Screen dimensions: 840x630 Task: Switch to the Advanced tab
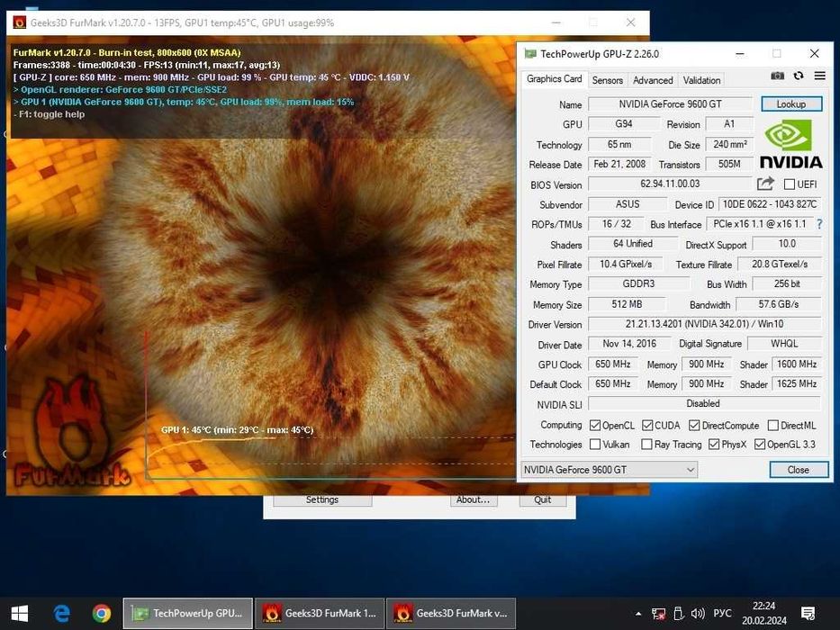[653, 80]
